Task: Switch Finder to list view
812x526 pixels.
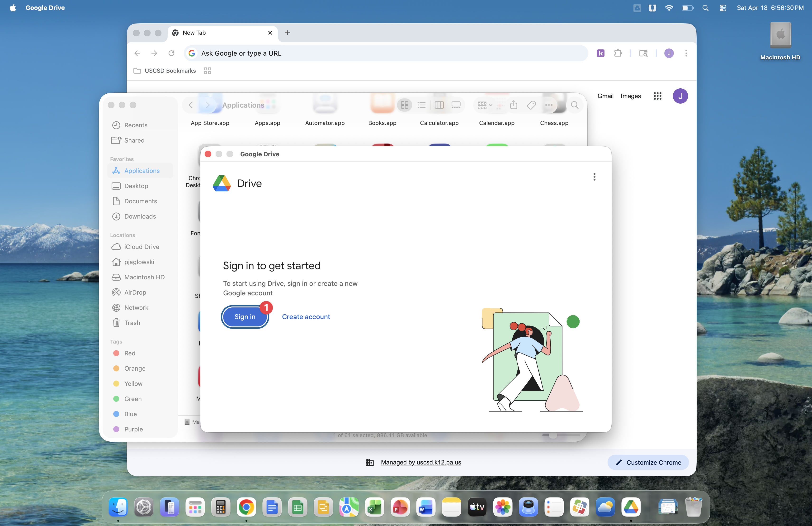Action: (x=421, y=105)
